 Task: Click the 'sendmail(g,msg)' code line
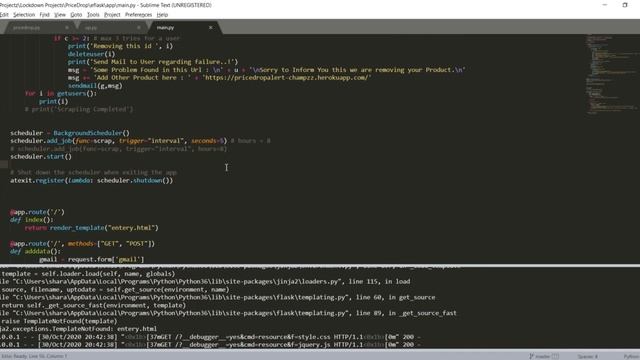tap(95, 86)
